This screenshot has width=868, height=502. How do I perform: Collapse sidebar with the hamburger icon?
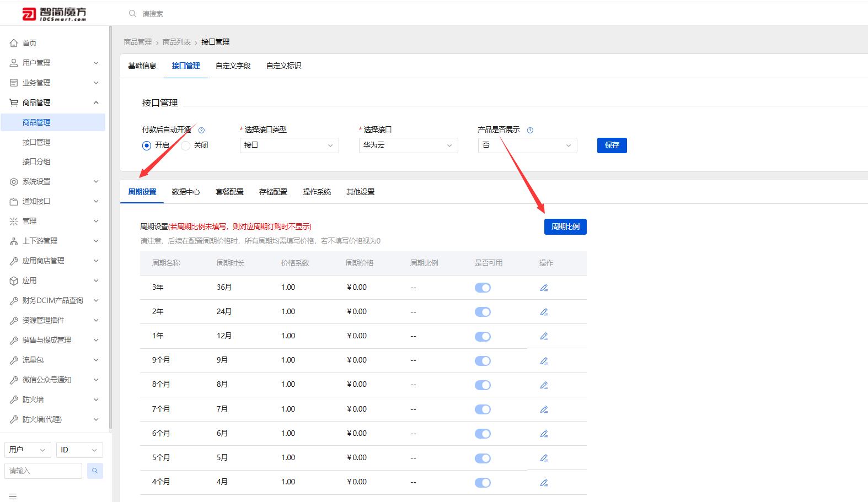point(13,496)
